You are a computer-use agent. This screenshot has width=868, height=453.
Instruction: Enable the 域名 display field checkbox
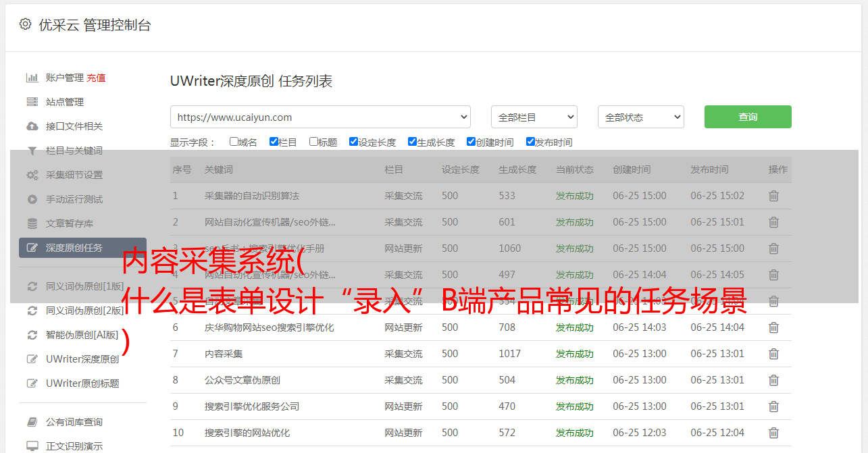234,142
